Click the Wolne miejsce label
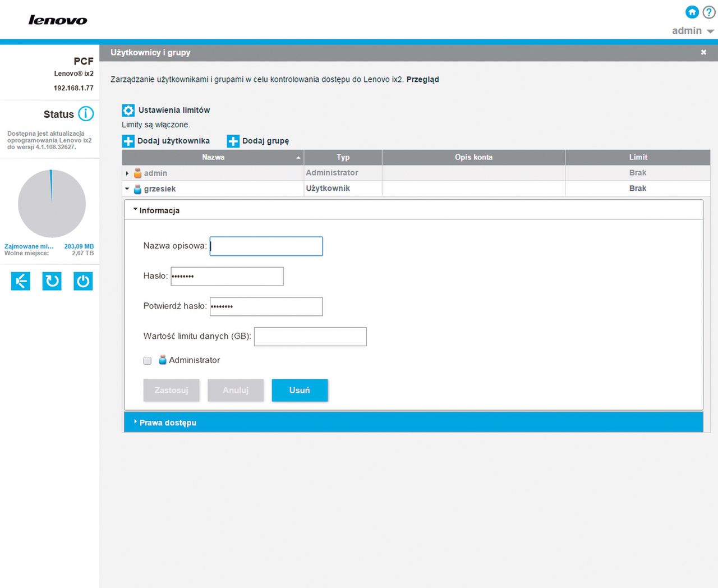 (26, 253)
